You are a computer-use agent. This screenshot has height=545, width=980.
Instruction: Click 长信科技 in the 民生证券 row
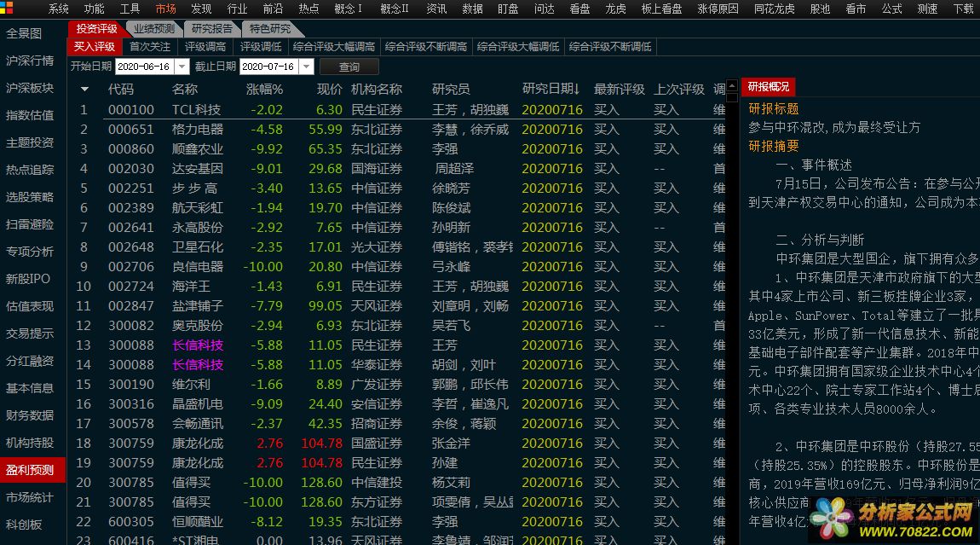point(198,345)
